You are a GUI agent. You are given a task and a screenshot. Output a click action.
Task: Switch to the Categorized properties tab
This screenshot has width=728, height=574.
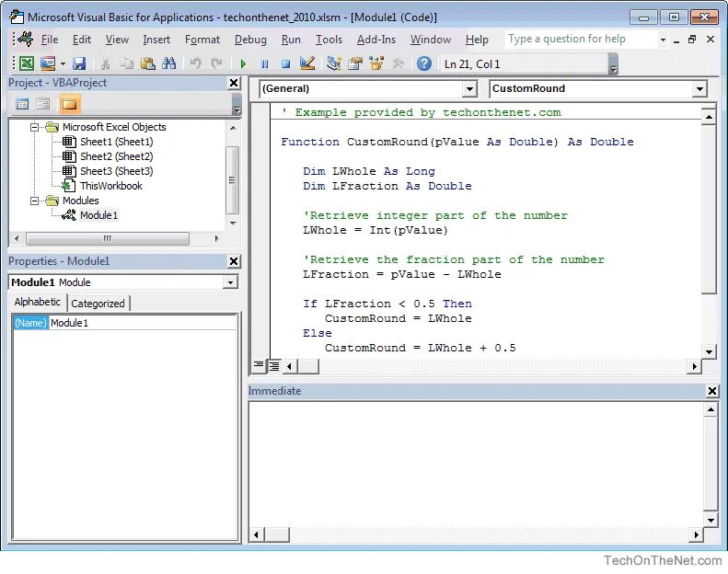coord(98,304)
